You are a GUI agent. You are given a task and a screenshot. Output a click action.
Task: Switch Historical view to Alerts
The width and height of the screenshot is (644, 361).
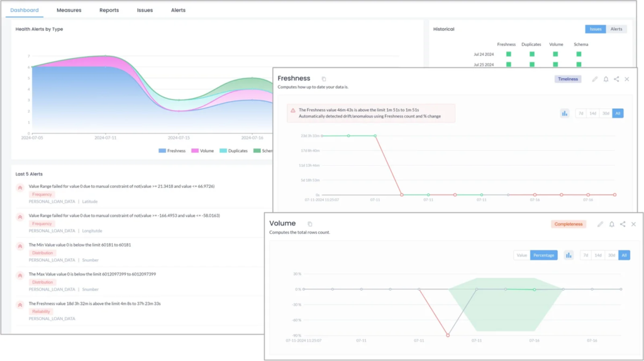616,29
